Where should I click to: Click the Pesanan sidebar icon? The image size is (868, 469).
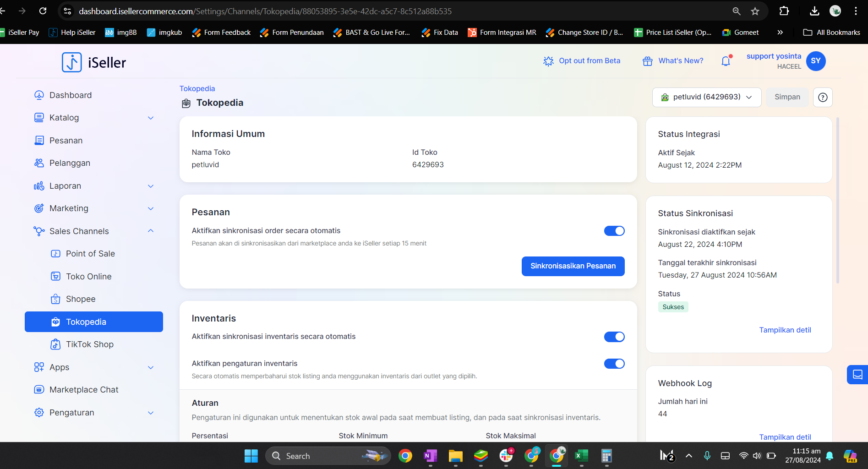point(39,140)
